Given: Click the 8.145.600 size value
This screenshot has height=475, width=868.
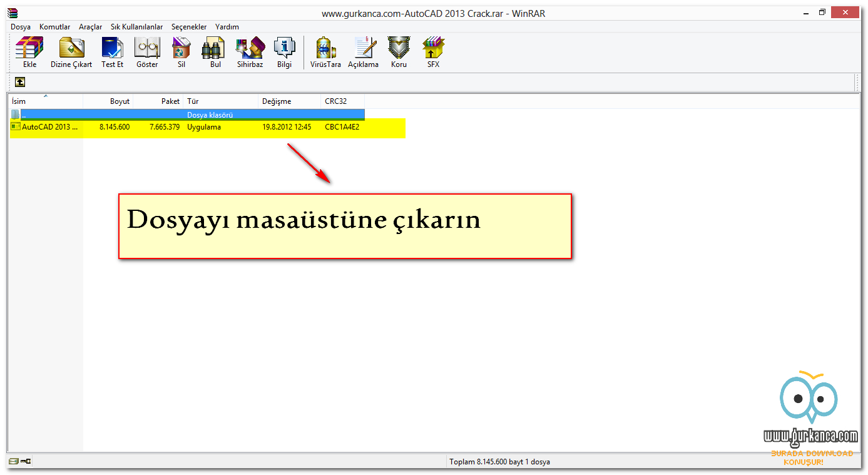Looking at the screenshot, I should 115,127.
